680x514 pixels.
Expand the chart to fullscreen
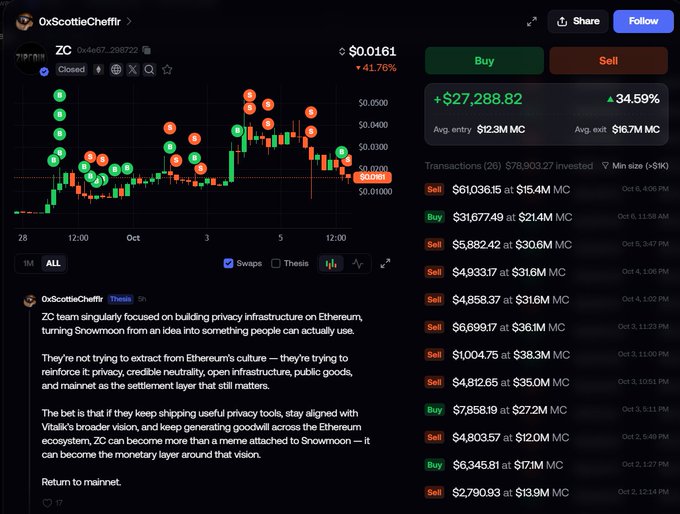point(385,263)
